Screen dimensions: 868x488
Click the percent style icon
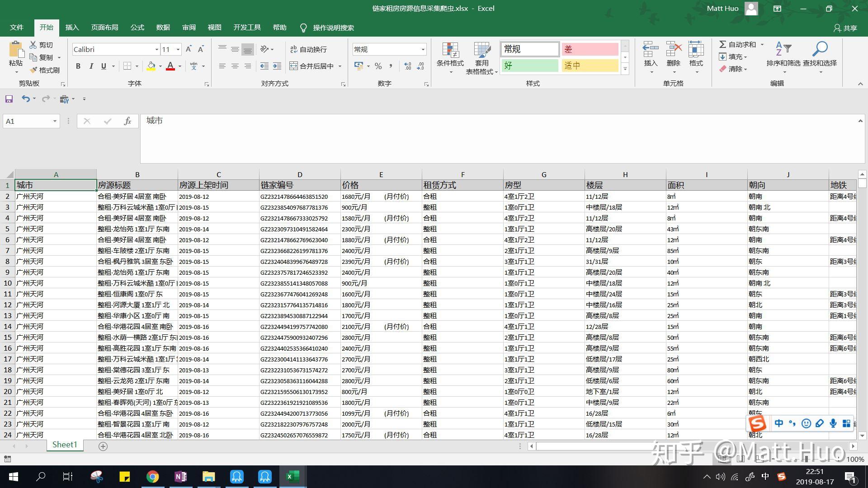click(378, 66)
